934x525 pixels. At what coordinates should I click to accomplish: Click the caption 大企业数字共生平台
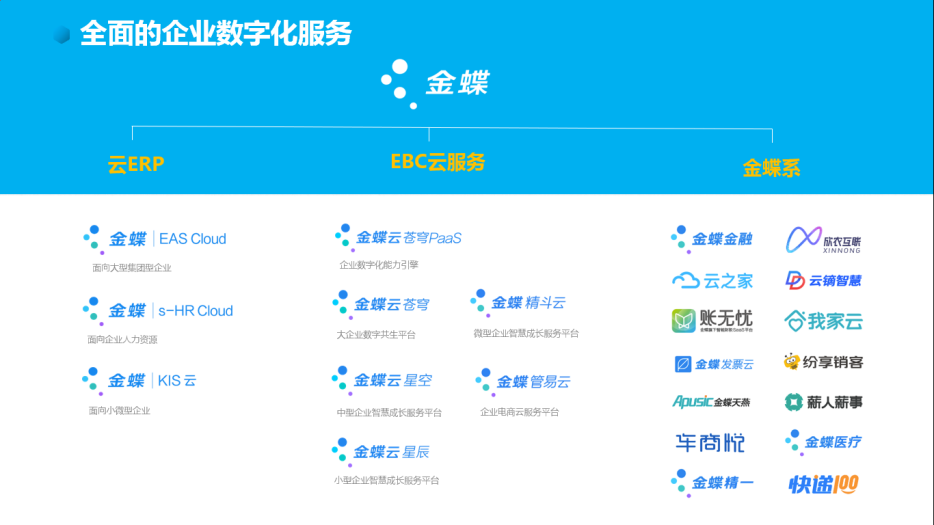coord(376,335)
